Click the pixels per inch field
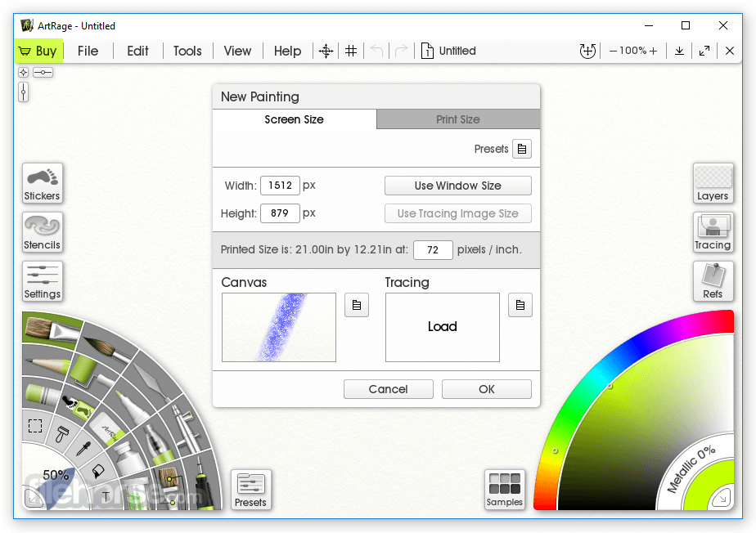 433,250
